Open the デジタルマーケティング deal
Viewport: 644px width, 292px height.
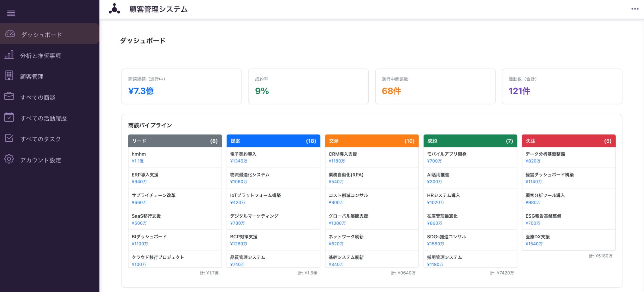click(273, 219)
